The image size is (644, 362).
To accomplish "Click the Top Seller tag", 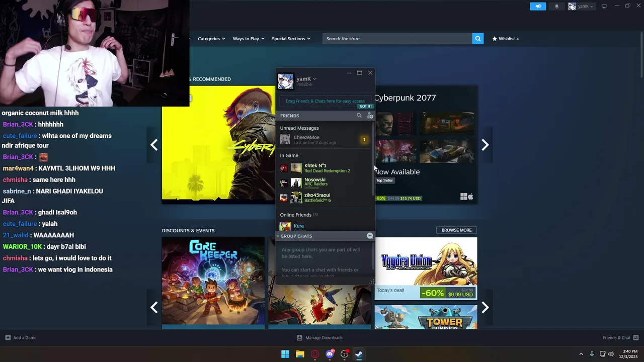I will tap(384, 180).
